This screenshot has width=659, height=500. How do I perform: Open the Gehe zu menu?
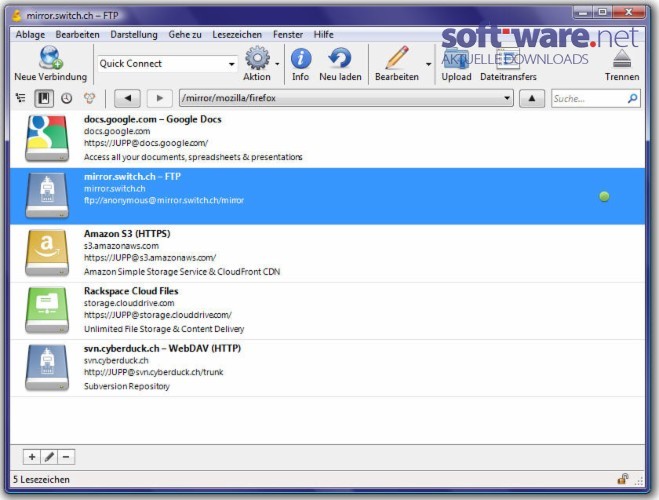click(x=185, y=34)
